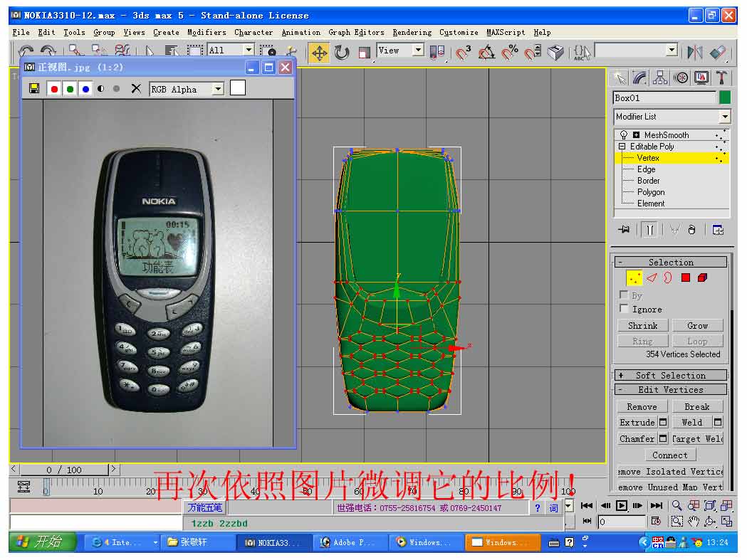Toggle the MeshSmooth lightbulb visibility

coord(624,135)
